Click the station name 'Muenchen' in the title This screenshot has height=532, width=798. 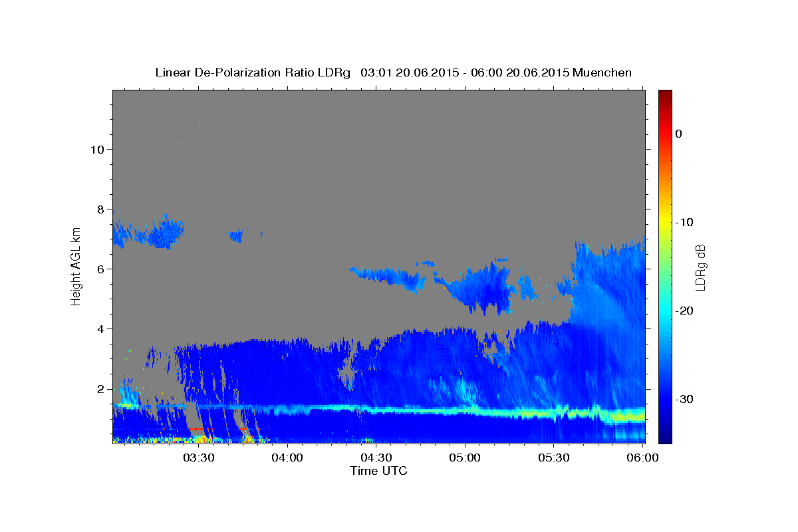click(602, 72)
